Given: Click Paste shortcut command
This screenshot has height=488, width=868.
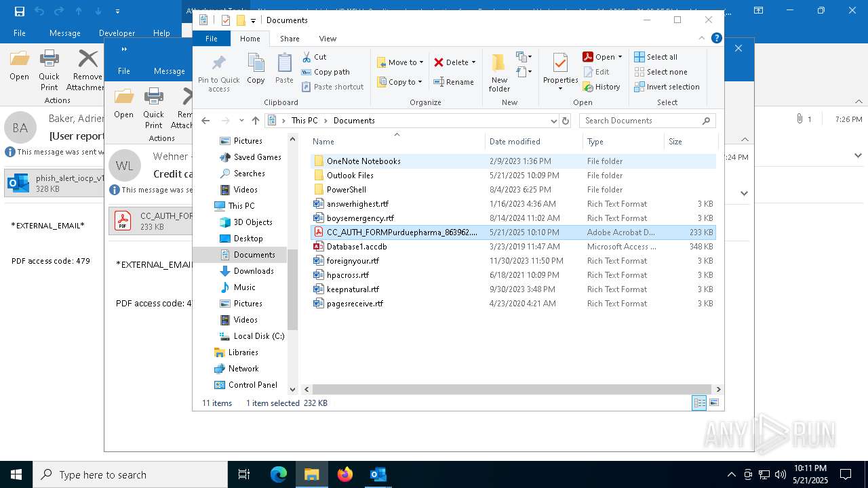Looking at the screenshot, I should click(x=332, y=87).
